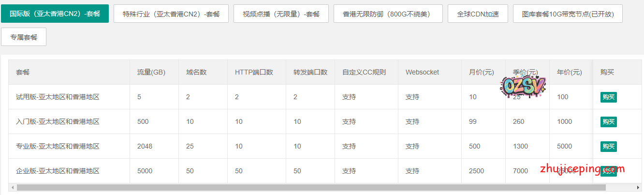Click the Websocket column header
The image size is (644, 195).
coord(422,72)
